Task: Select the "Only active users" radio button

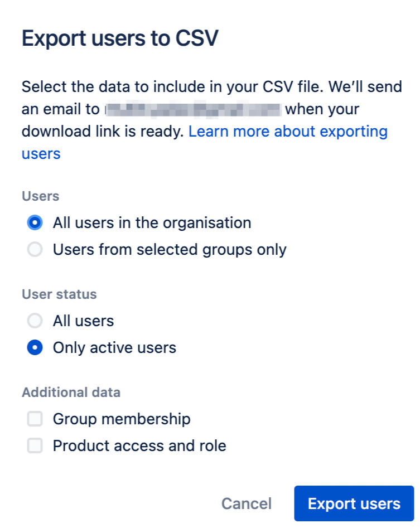Action: (35, 348)
